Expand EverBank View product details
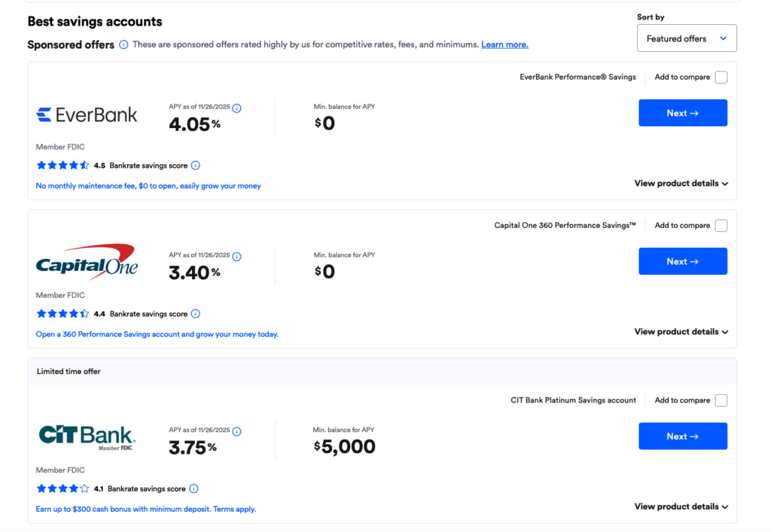The image size is (771, 532). 681,184
